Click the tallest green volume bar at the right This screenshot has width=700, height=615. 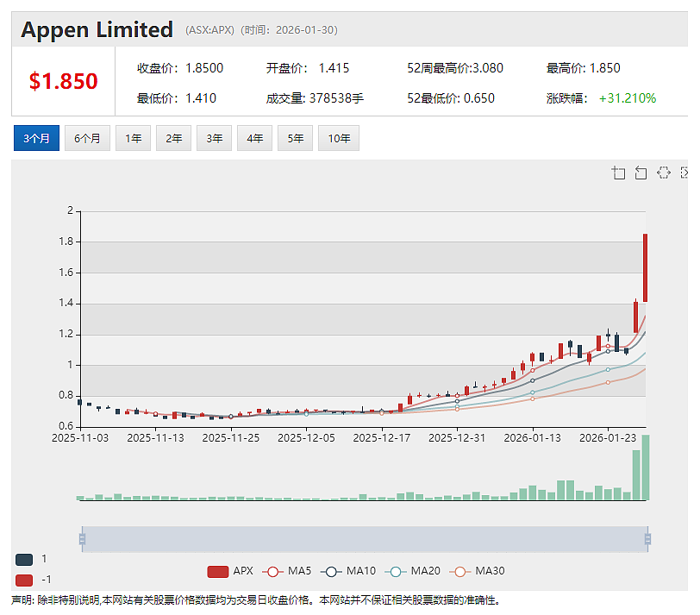[x=646, y=468]
